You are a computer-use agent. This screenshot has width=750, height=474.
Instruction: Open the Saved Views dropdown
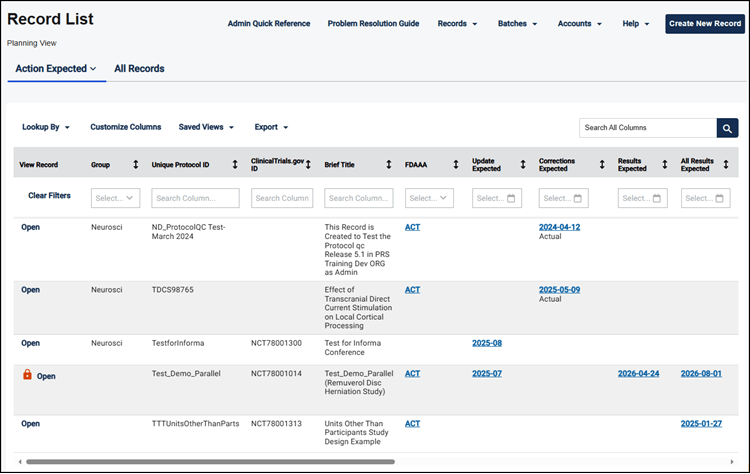pos(206,127)
